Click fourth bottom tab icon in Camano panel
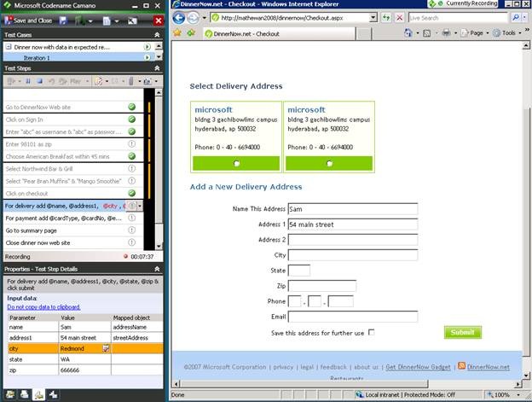The height and width of the screenshot is (402, 532). [x=53, y=394]
